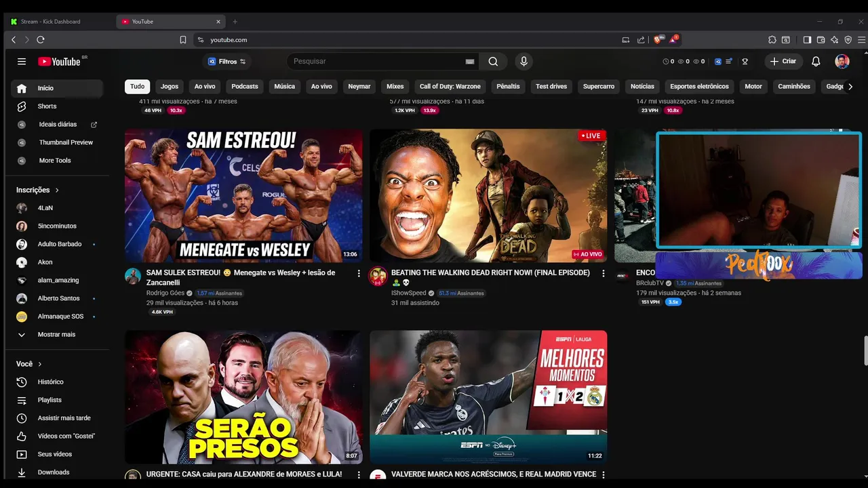The height and width of the screenshot is (488, 868).
Task: Open Ideais diárias sidebar link
Action: pyautogui.click(x=57, y=125)
